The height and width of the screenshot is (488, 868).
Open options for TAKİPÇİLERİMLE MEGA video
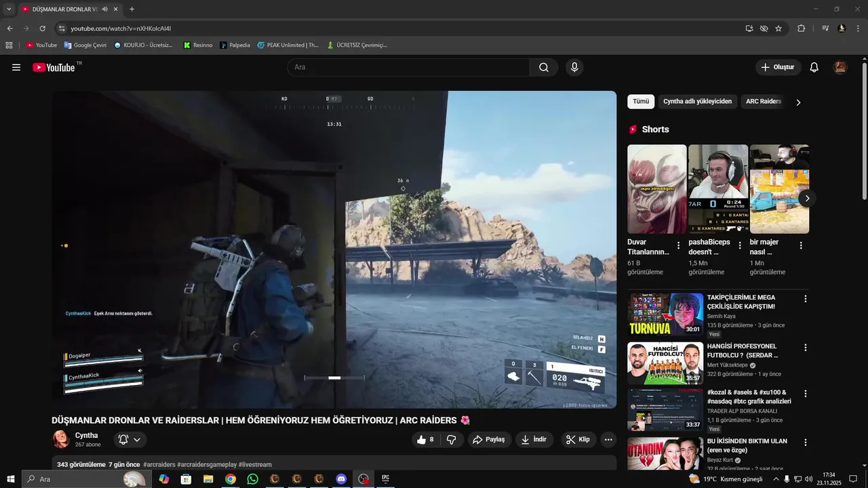pyautogui.click(x=806, y=299)
